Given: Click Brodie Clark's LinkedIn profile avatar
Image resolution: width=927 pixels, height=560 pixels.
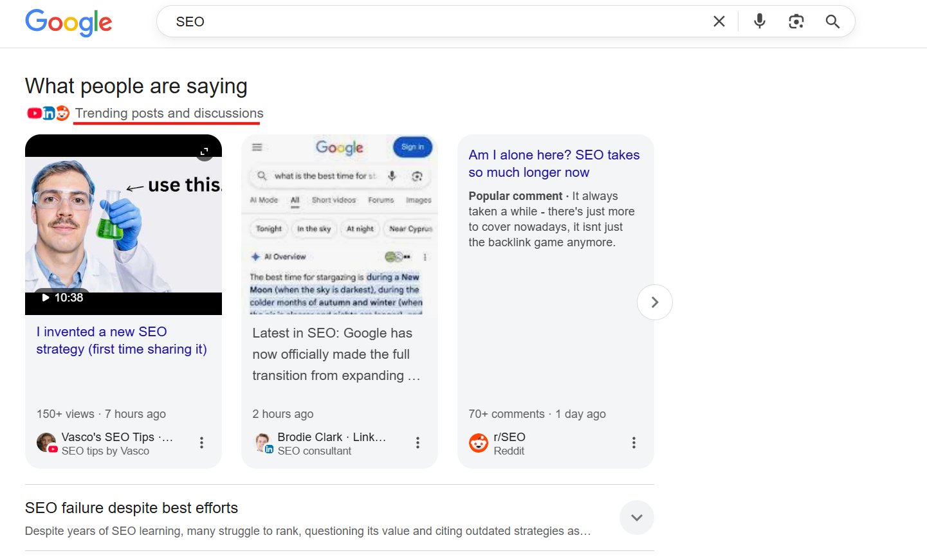Looking at the screenshot, I should pos(262,443).
